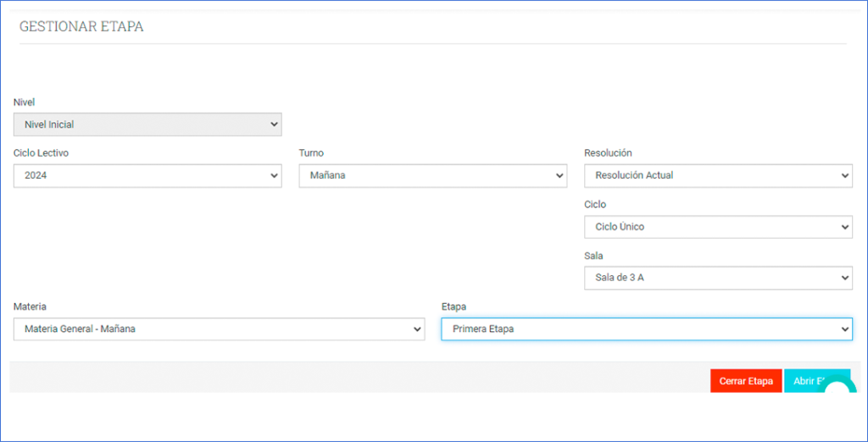Open the Turno dropdown showing Mañana
Image resolution: width=868 pixels, height=442 pixels.
pos(432,176)
